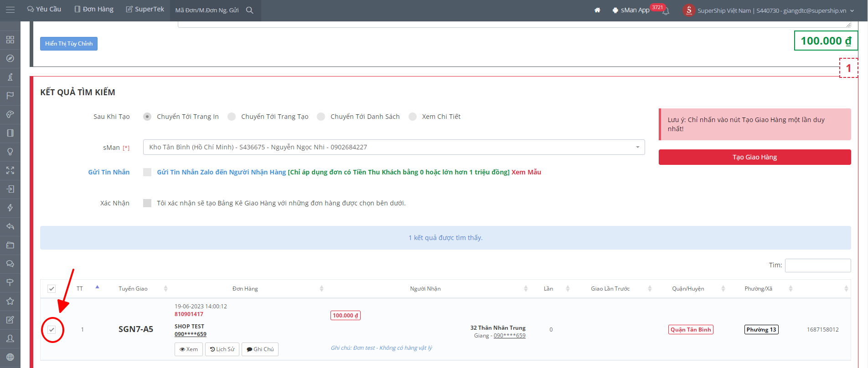
Task: Sort by Tuyến Giao column
Action: click(x=133, y=289)
